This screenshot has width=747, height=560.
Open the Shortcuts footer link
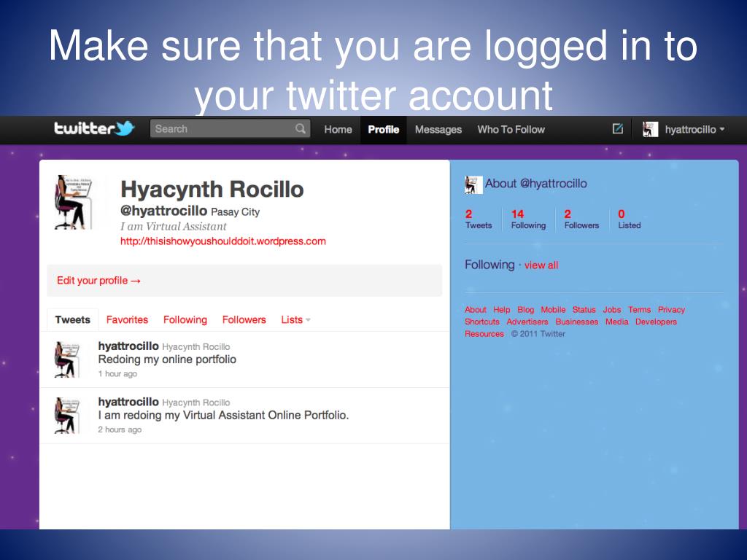pyautogui.click(x=482, y=322)
